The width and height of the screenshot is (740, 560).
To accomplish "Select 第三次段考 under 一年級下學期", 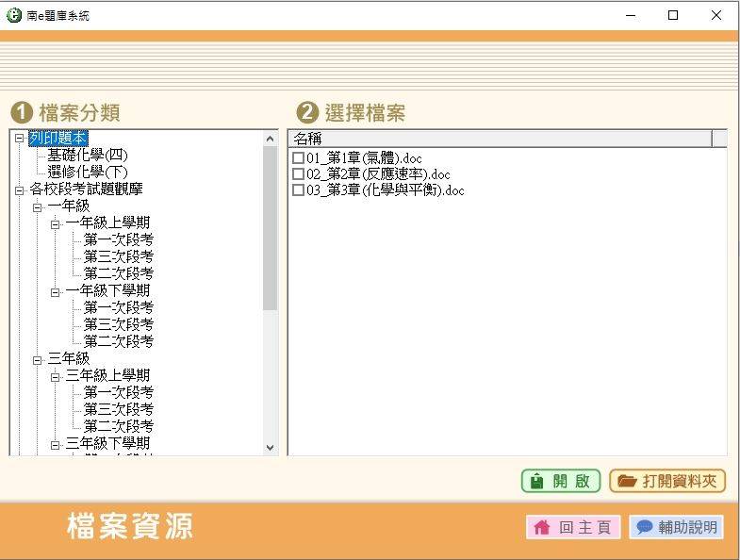I will (x=119, y=325).
